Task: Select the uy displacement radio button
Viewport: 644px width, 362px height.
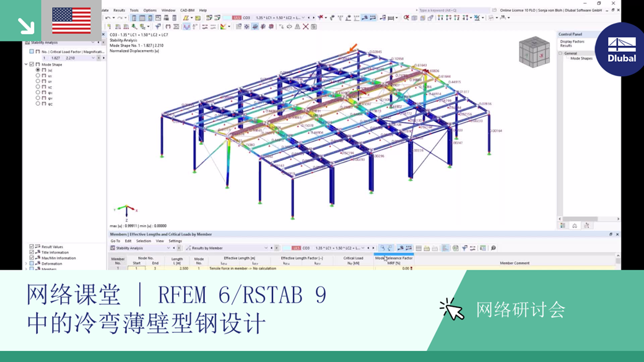Action: point(38,81)
